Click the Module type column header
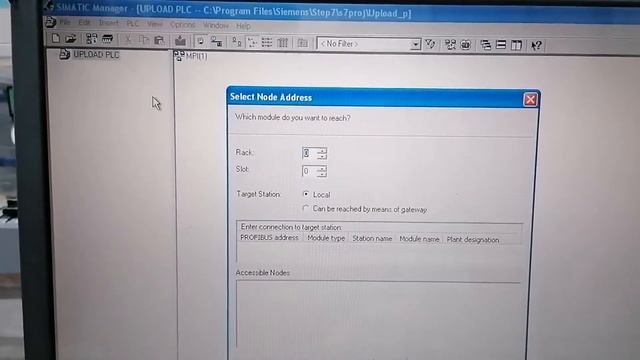Viewport: 640px width, 360px height. 326,238
